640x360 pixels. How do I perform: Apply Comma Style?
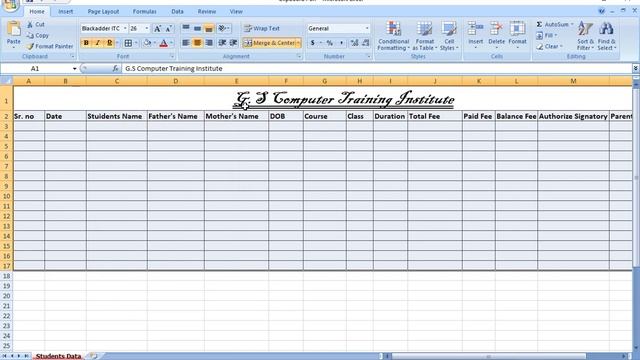(x=341, y=43)
